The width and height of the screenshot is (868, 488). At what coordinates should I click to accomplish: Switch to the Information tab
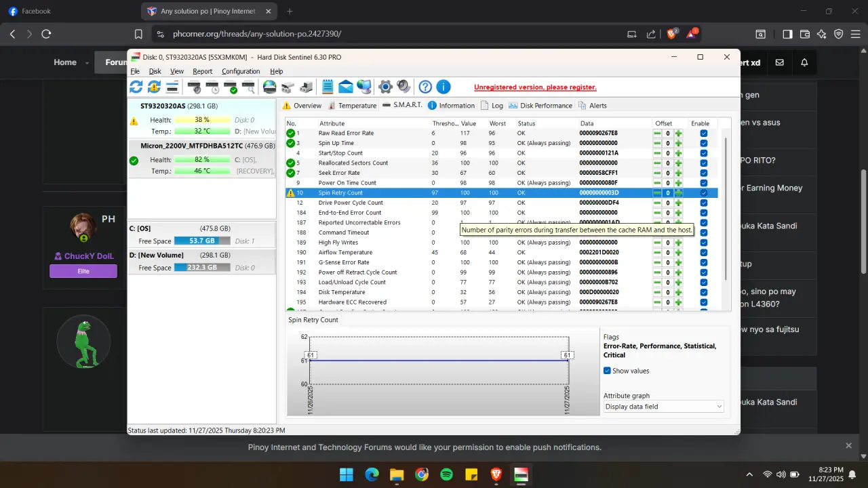tap(451, 106)
